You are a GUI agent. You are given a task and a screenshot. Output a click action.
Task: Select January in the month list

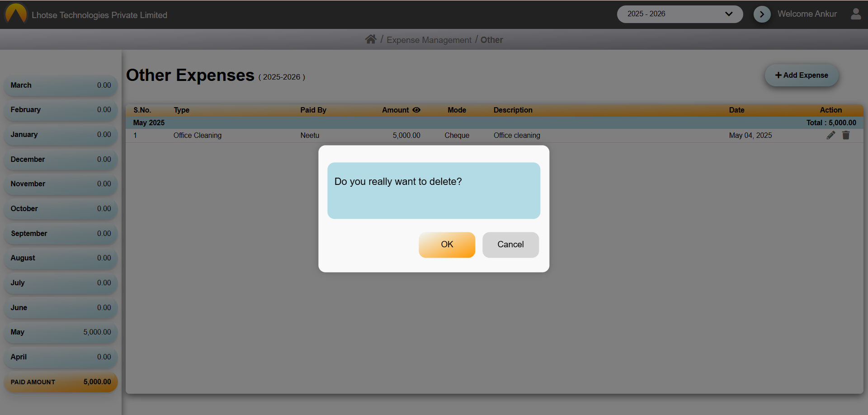(61, 134)
